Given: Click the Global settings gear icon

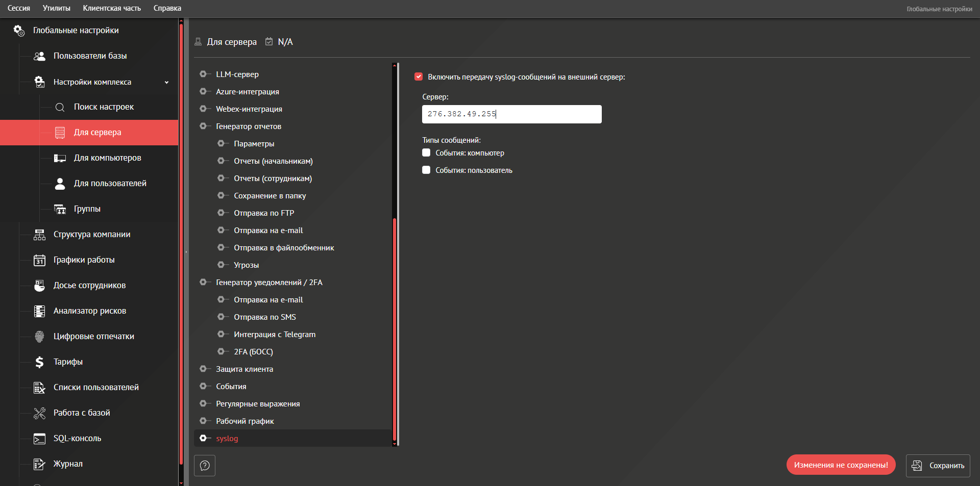Looking at the screenshot, I should pyautogui.click(x=19, y=31).
